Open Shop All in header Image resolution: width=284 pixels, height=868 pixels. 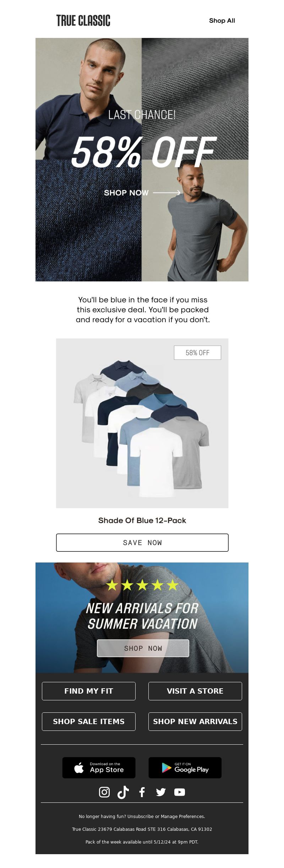222,21
